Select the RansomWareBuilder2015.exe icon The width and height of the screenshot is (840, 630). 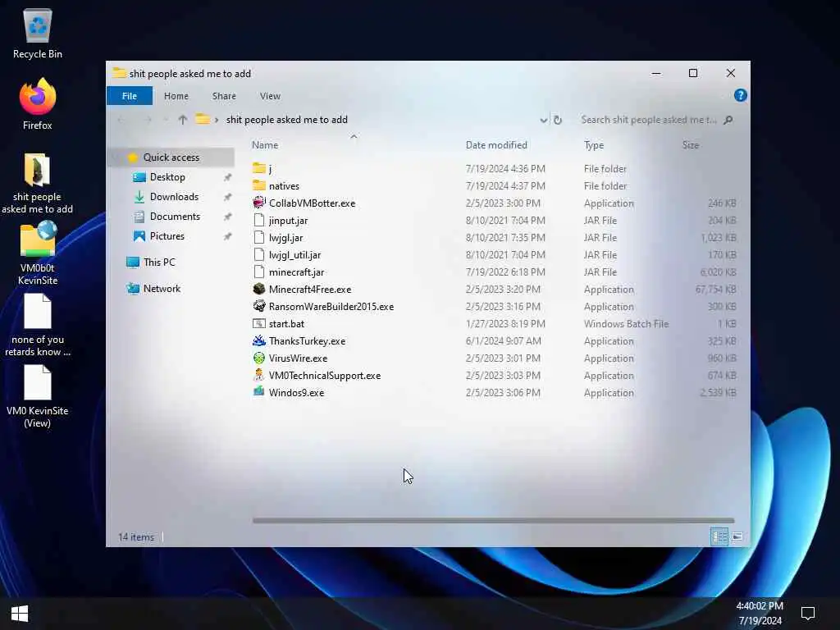[258, 306]
